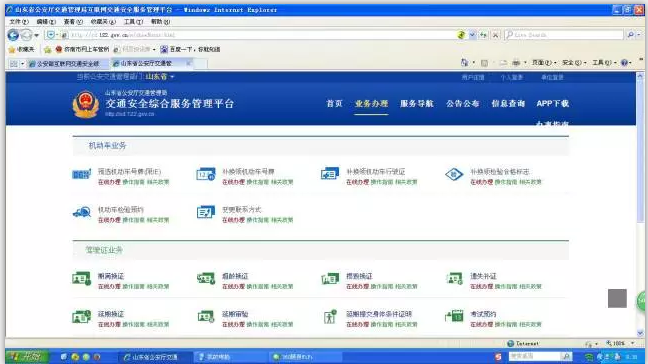Viewport: 648px width, 364px height.
Task: Click 相关政策 under 遗失补证
Action: click(530, 286)
